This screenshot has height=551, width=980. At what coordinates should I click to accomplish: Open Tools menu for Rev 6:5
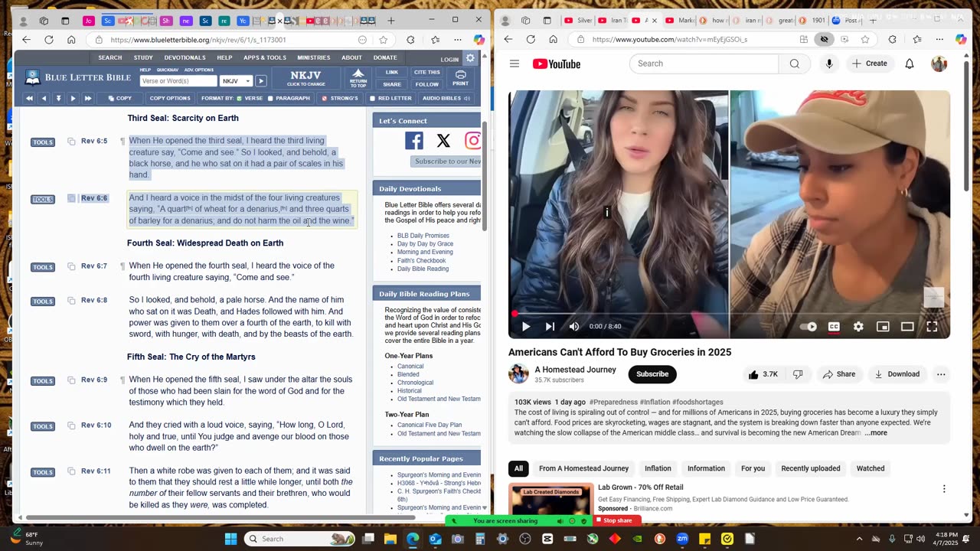point(43,142)
